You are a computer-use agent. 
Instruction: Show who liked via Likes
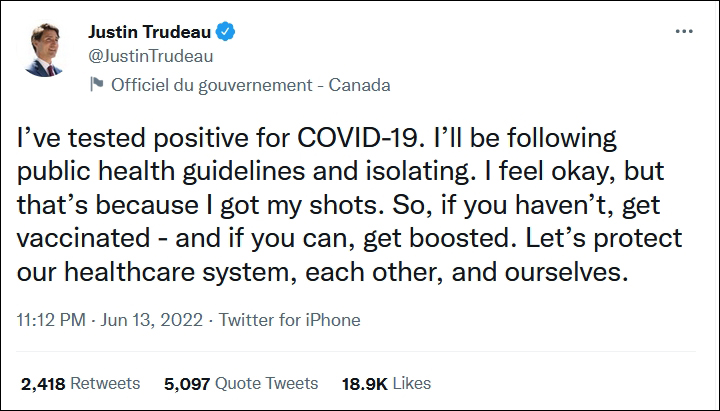point(413,383)
